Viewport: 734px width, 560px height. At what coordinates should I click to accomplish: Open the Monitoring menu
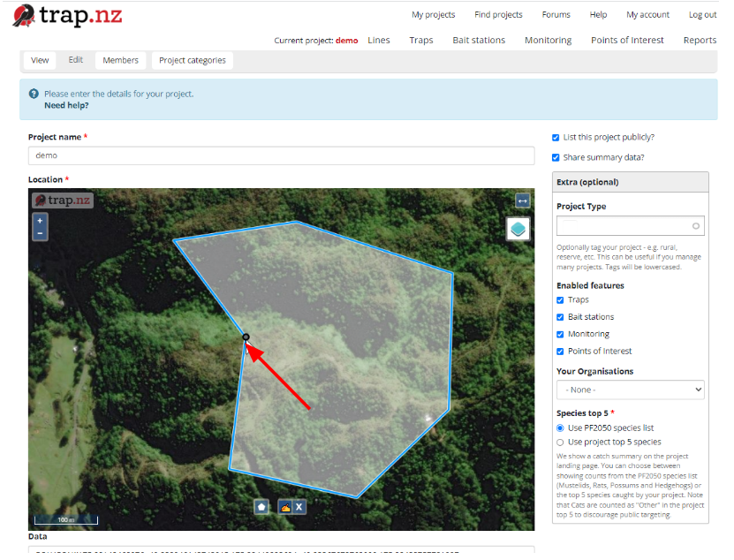coord(549,41)
